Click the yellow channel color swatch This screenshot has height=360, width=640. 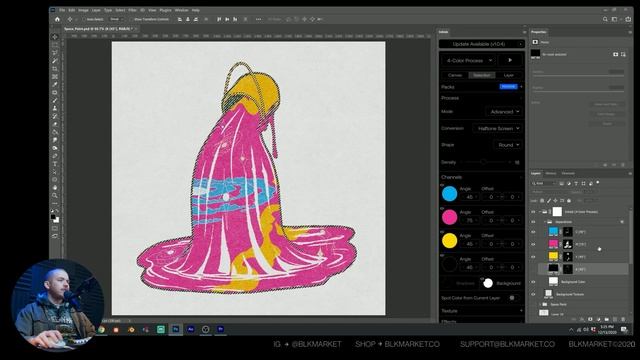tap(449, 240)
